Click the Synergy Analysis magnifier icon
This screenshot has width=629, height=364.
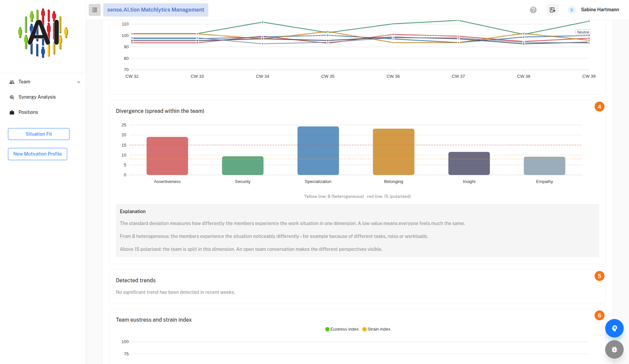(x=12, y=97)
